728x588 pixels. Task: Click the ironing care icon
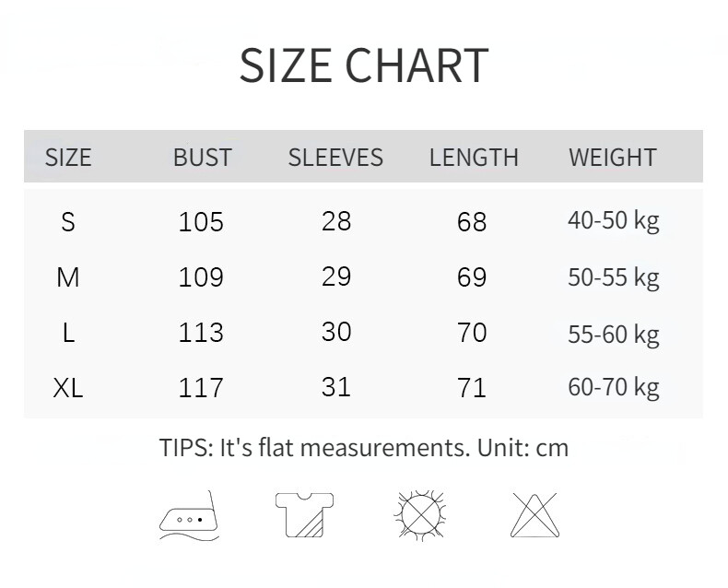point(189,515)
